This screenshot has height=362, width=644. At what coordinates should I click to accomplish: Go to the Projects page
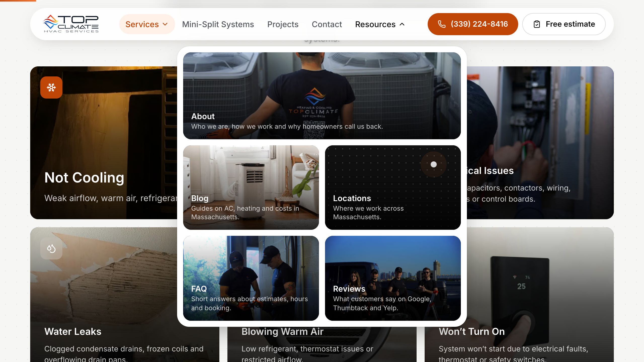click(x=283, y=24)
